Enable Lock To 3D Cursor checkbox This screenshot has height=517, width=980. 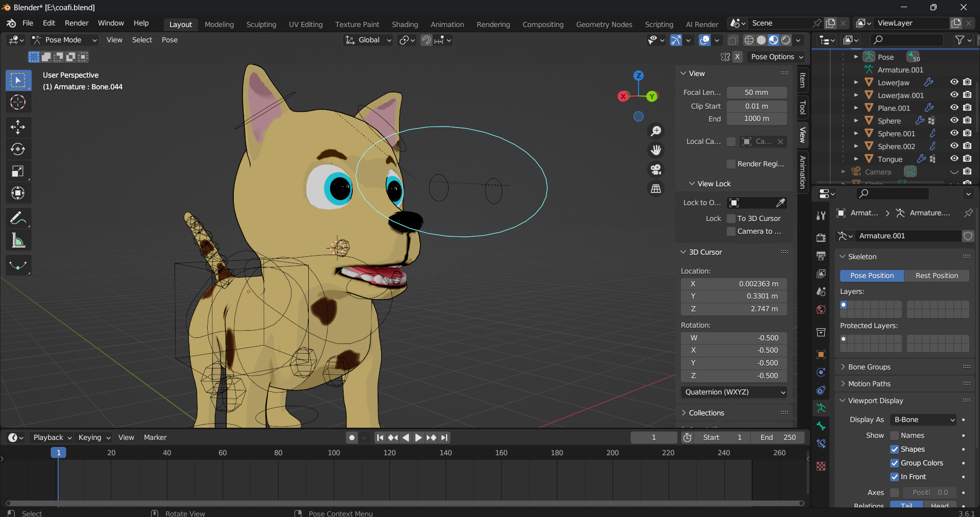coord(731,218)
